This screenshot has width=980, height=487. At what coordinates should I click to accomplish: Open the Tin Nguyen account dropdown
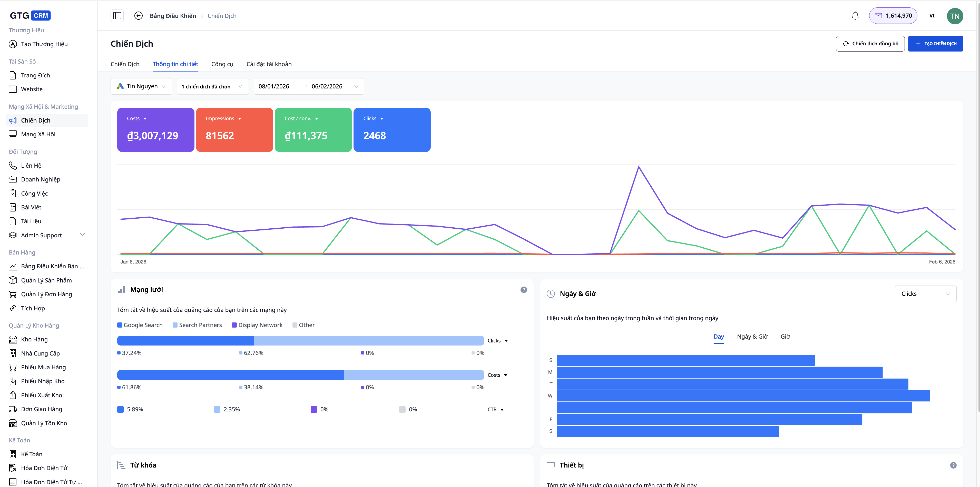click(141, 86)
